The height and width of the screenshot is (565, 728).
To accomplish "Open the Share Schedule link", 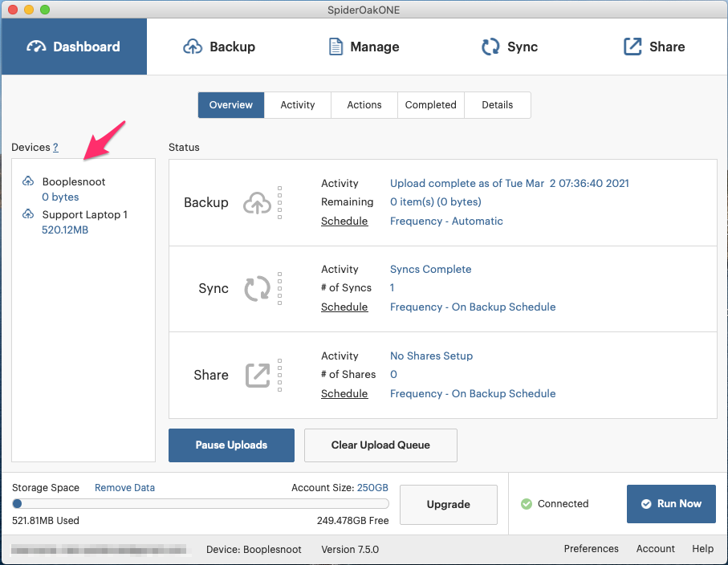I will [344, 394].
